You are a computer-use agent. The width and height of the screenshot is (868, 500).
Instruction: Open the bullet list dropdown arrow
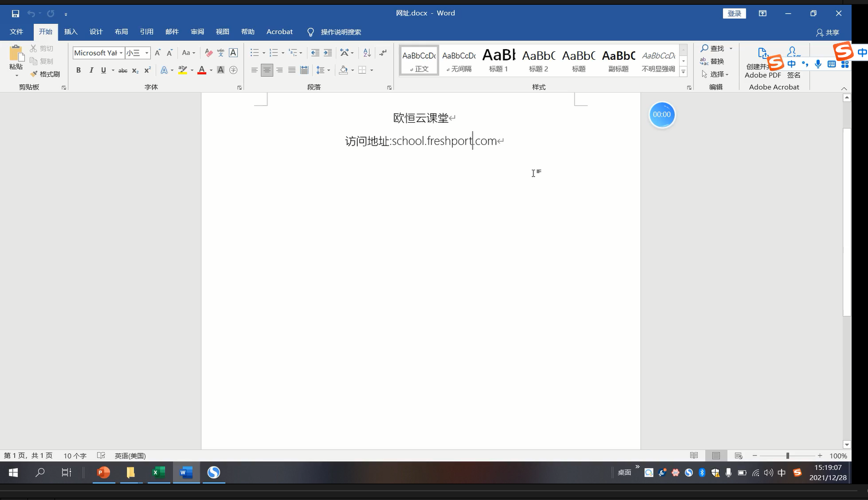264,53
